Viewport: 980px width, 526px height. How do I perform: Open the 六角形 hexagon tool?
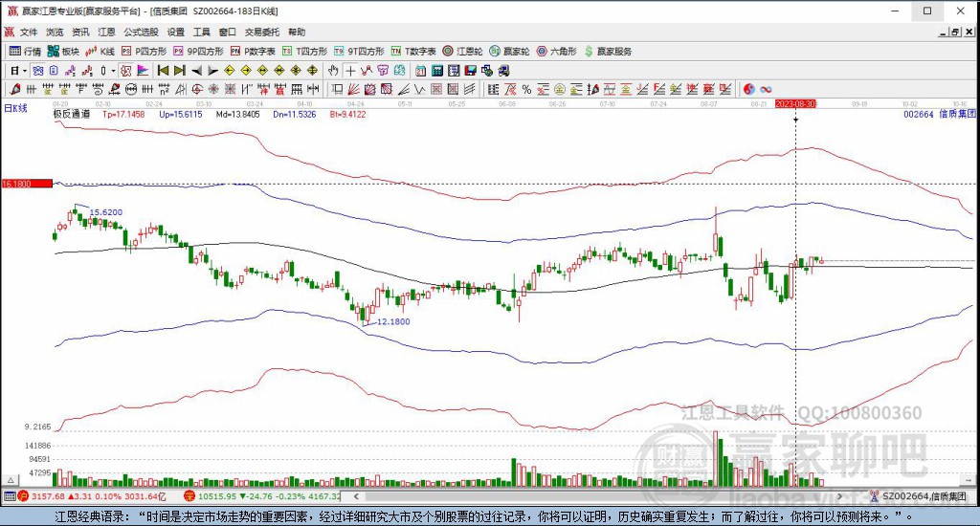coord(557,52)
